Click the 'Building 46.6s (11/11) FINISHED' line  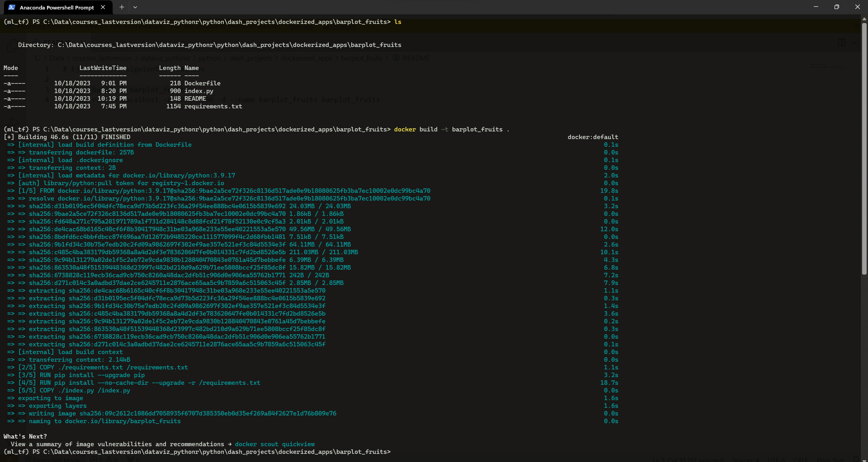click(x=67, y=137)
